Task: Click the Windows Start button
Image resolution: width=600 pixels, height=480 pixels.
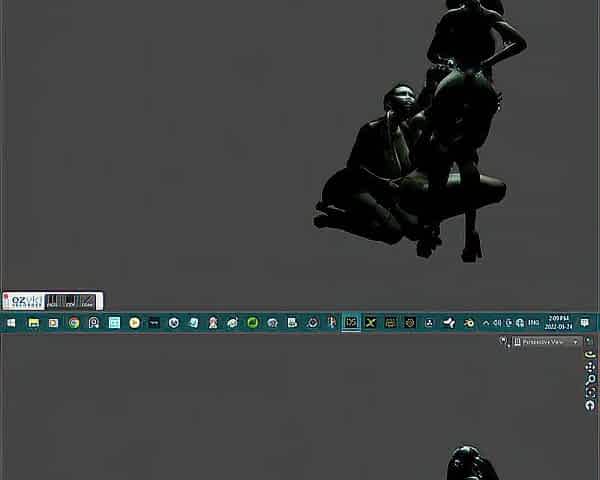Action: [11, 323]
